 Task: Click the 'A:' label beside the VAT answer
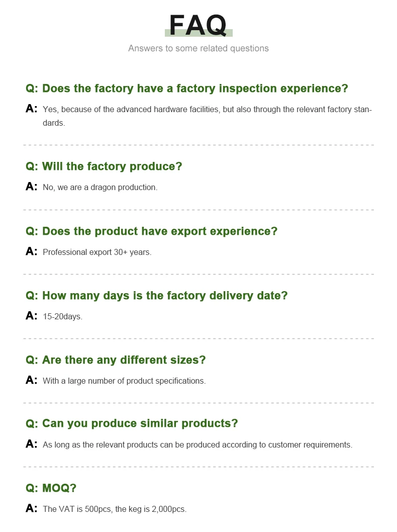pyautogui.click(x=32, y=508)
